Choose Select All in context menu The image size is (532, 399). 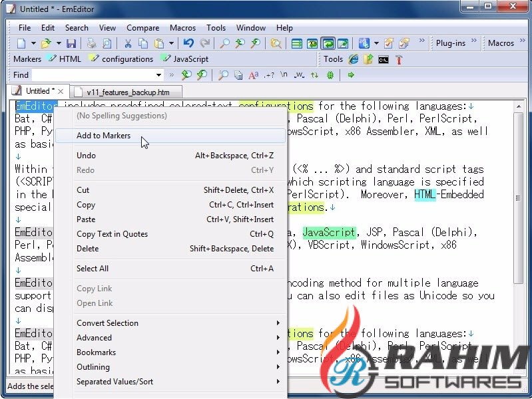click(170, 269)
